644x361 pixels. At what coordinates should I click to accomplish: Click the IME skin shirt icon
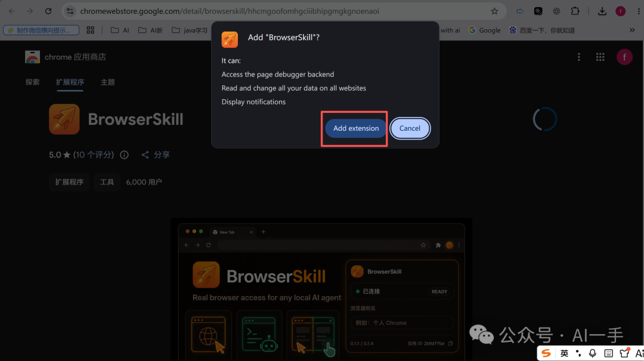(x=624, y=353)
